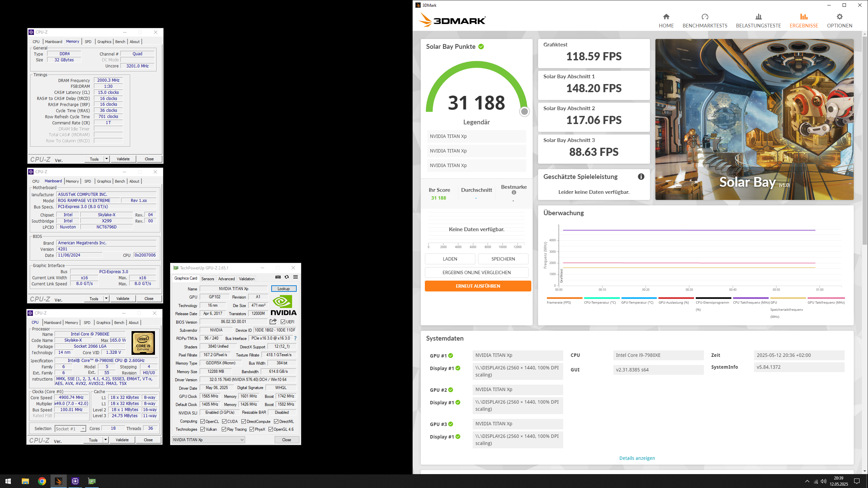This screenshot has width=868, height=488.
Task: Open the Belastungsteste chart icon
Action: (x=758, y=17)
